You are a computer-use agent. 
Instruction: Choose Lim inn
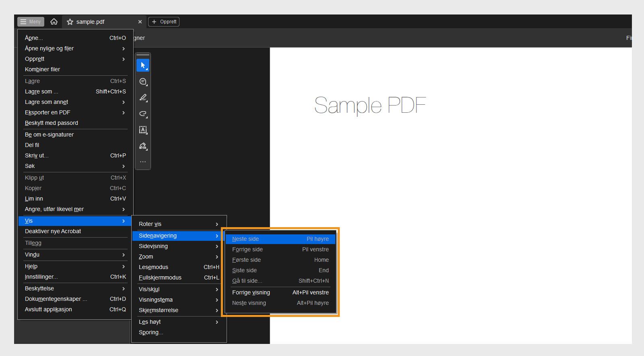click(75, 199)
